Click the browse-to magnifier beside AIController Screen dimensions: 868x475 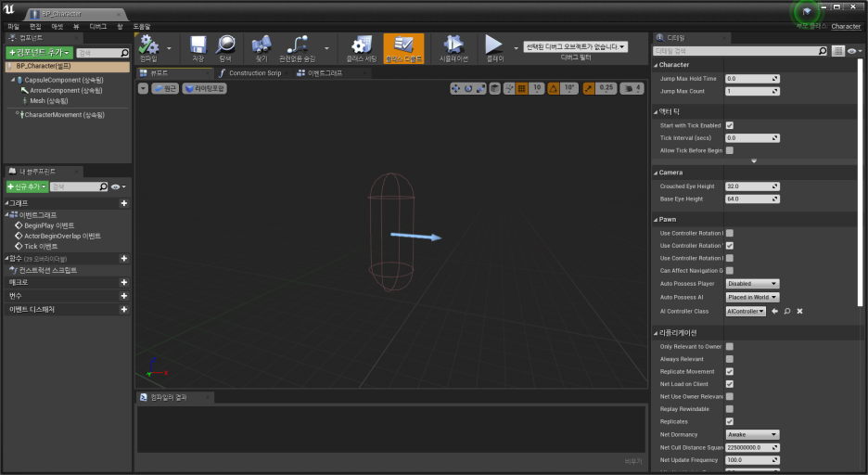click(x=787, y=311)
